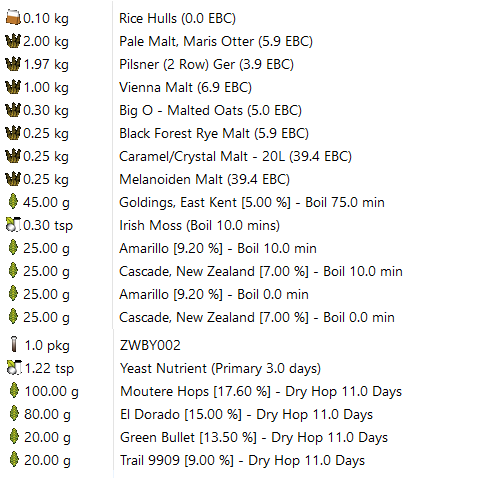Click the 100.00 g amount for Moutere Hops
The height and width of the screenshot is (479, 481).
click(51, 391)
